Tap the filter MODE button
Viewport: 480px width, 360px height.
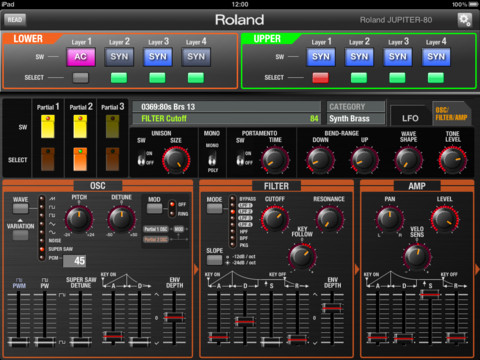pos(214,209)
